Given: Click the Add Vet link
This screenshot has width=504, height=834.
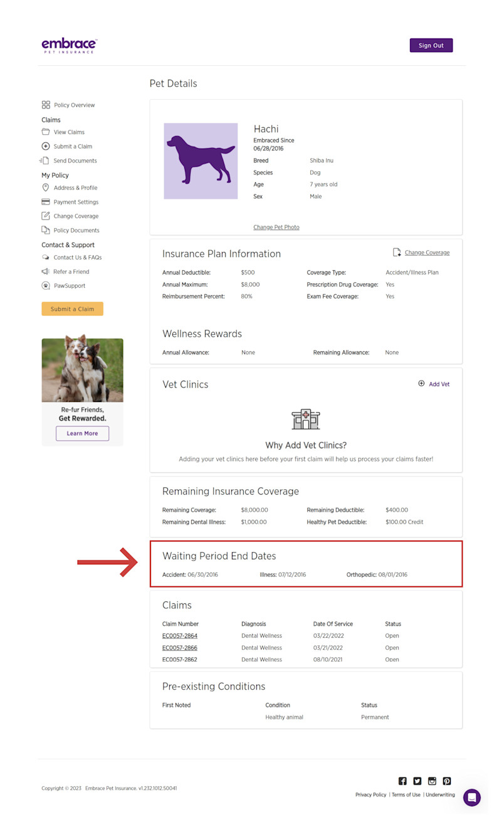Looking at the screenshot, I should click(x=439, y=384).
